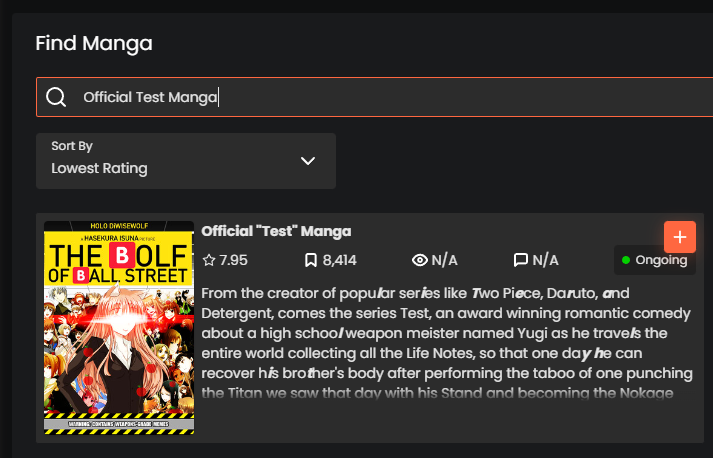Select the Lowest Rating sort value
Image resolution: width=713 pixels, height=458 pixels.
pyautogui.click(x=99, y=168)
